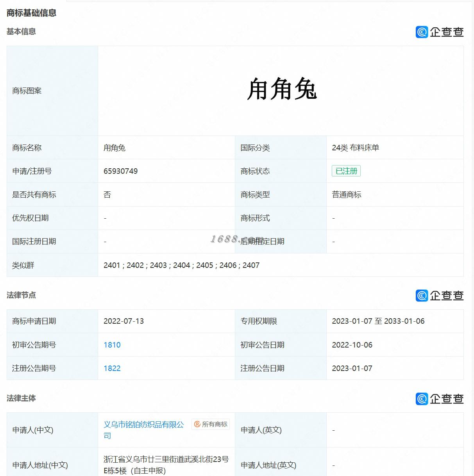Click the 商标名称 label

coord(27,148)
